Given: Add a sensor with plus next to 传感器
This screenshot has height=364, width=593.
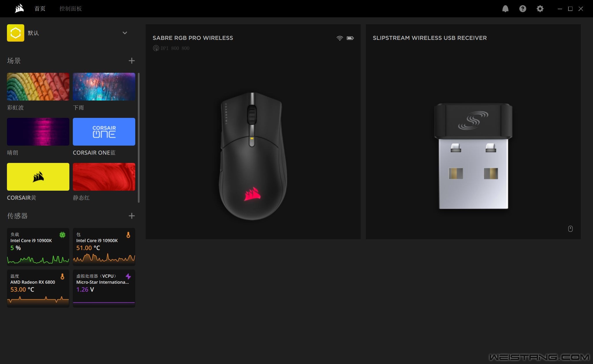Looking at the screenshot, I should [x=131, y=216].
